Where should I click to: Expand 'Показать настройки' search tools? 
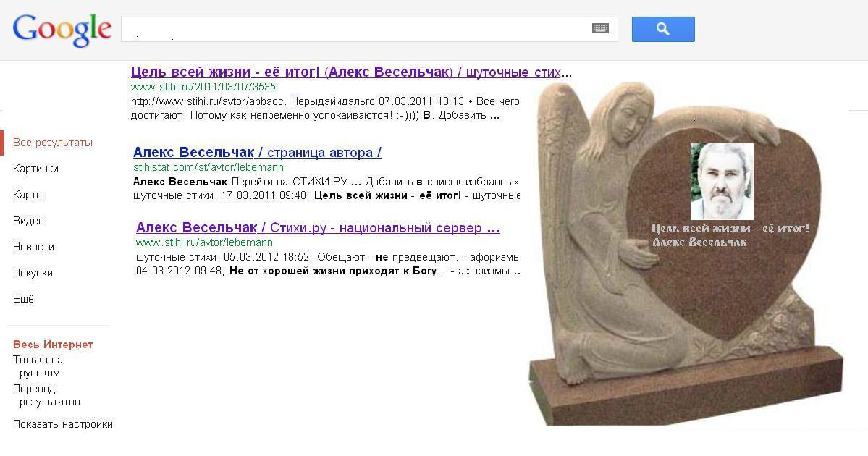pos(63,424)
